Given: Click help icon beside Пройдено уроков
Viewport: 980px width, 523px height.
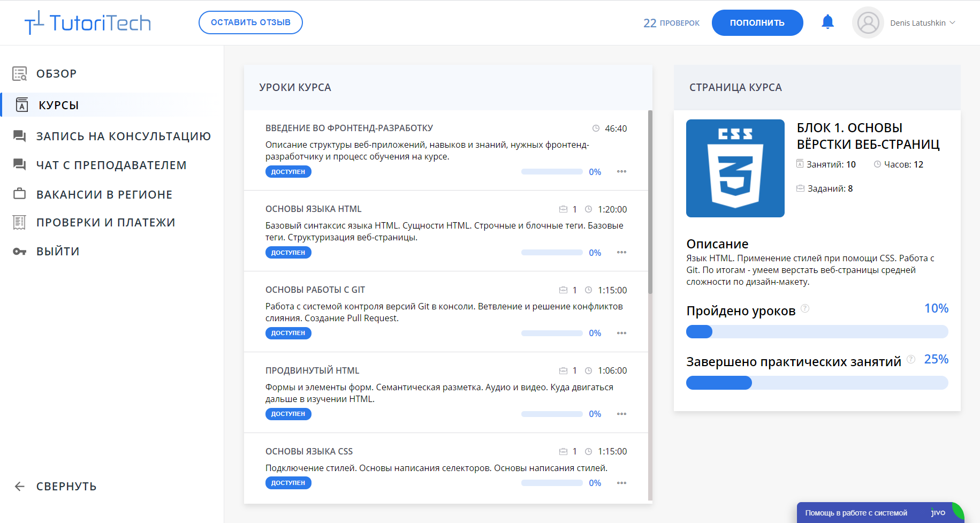Looking at the screenshot, I should tap(805, 309).
